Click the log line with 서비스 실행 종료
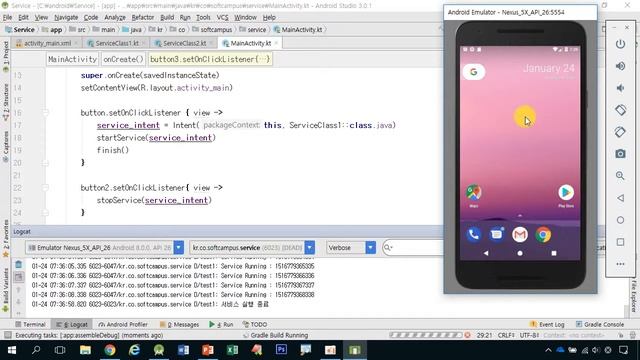This screenshot has width=640, height=360. coord(150,304)
